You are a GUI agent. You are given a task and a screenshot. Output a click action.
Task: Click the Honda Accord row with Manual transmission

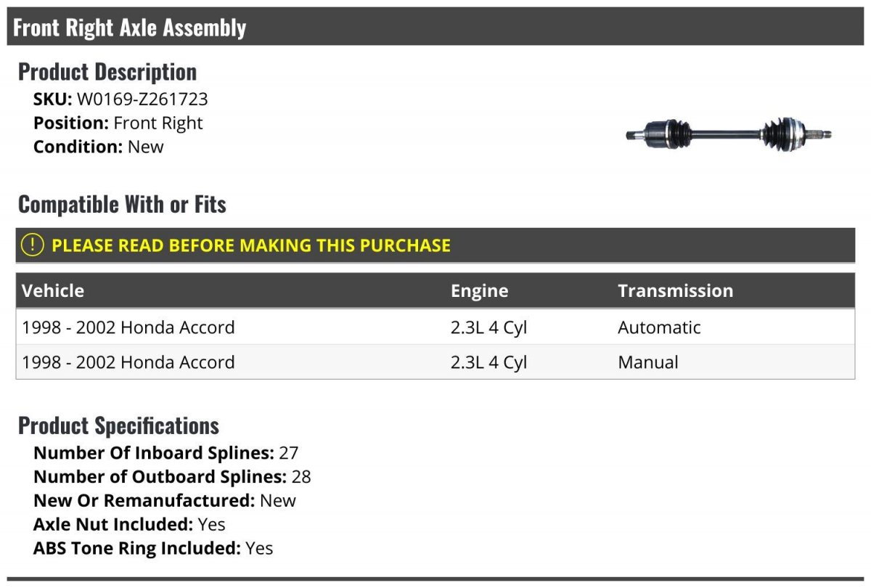[435, 362]
